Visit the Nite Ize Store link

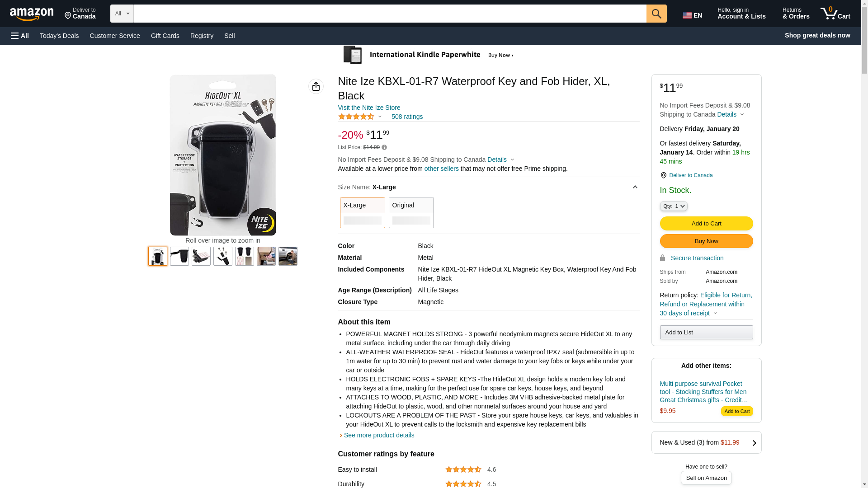click(x=369, y=108)
